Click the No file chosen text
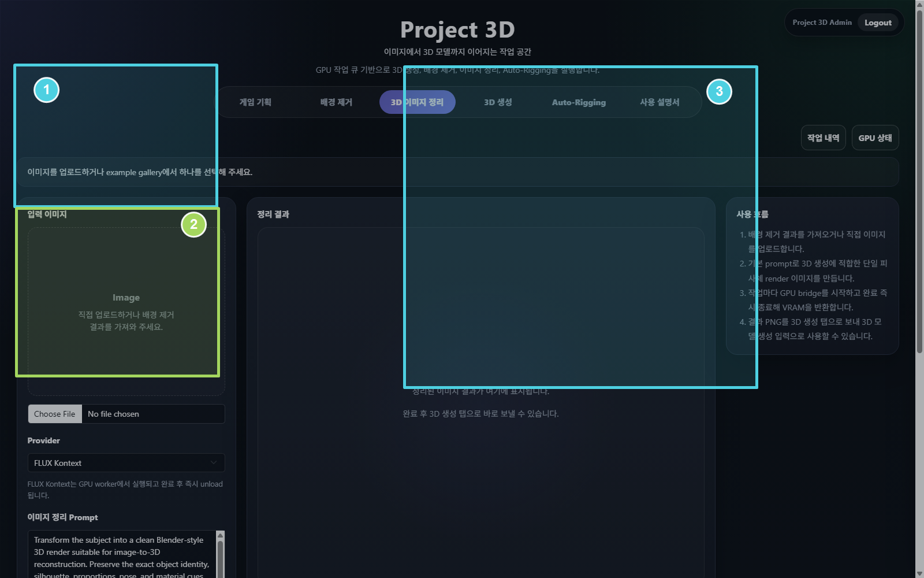924x578 pixels. coord(113,414)
